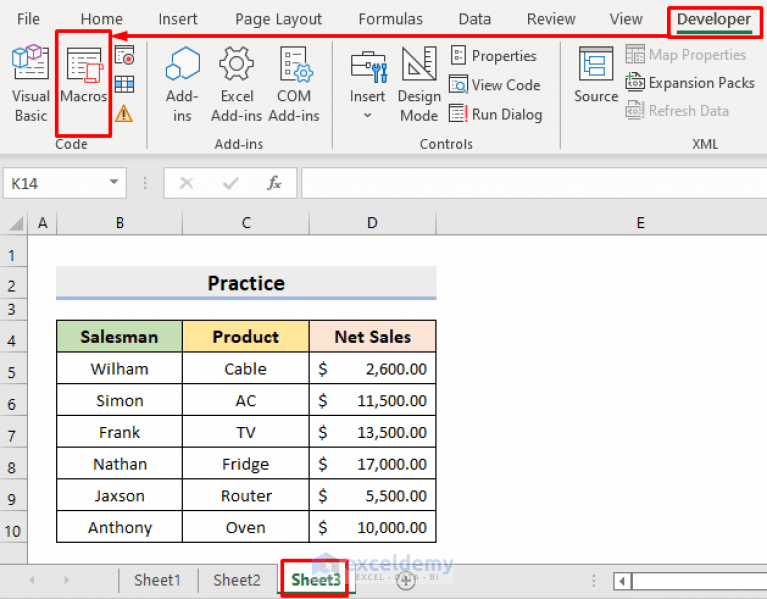Image resolution: width=767 pixels, height=599 pixels.
Task: Open the Page Layout tab
Action: click(x=278, y=19)
